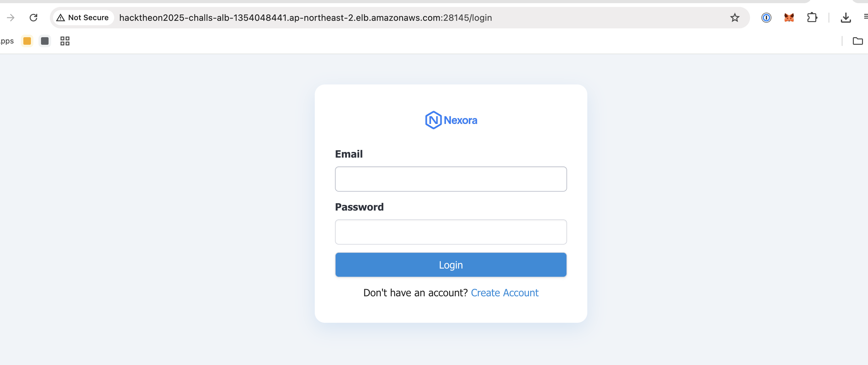Open the Extensions puzzle-piece menu
This screenshot has width=868, height=365.
click(812, 18)
